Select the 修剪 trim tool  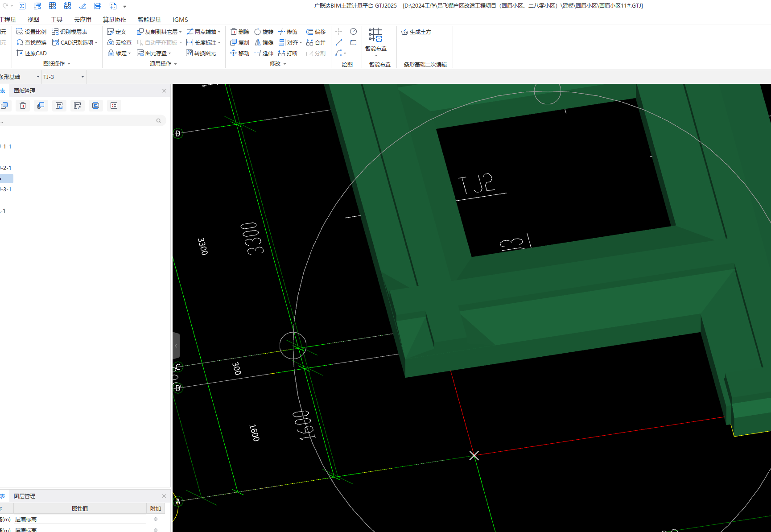click(288, 32)
